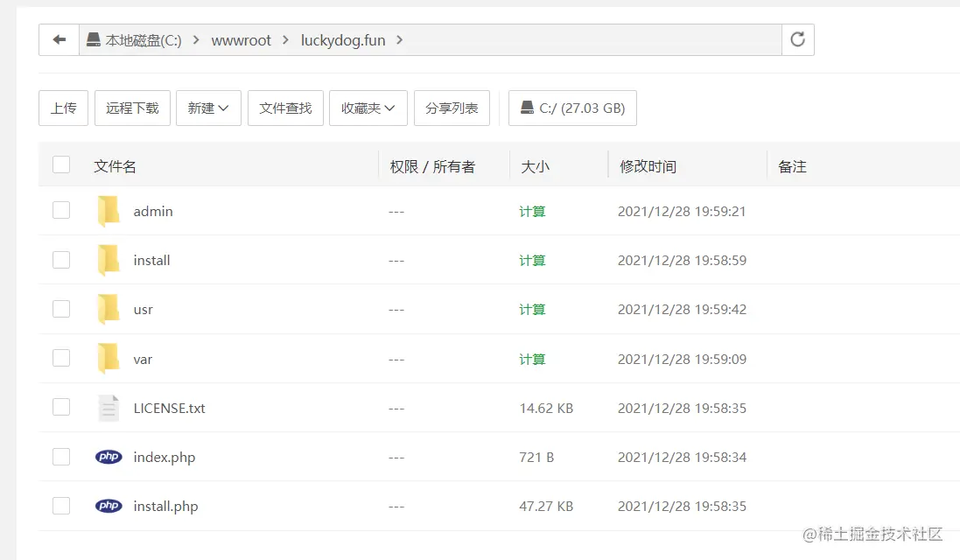This screenshot has height=560, width=960.
Task: Sort by 大小 column header
Action: pyautogui.click(x=535, y=166)
